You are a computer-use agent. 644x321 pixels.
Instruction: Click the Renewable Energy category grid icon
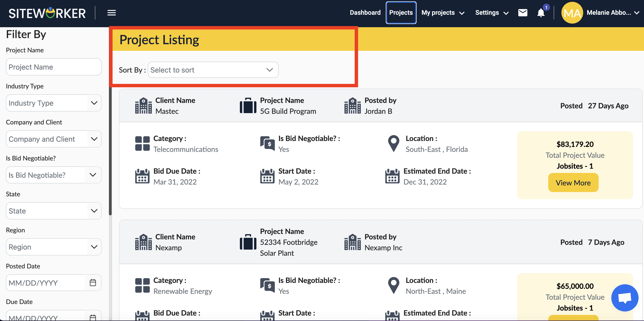pyautogui.click(x=142, y=285)
